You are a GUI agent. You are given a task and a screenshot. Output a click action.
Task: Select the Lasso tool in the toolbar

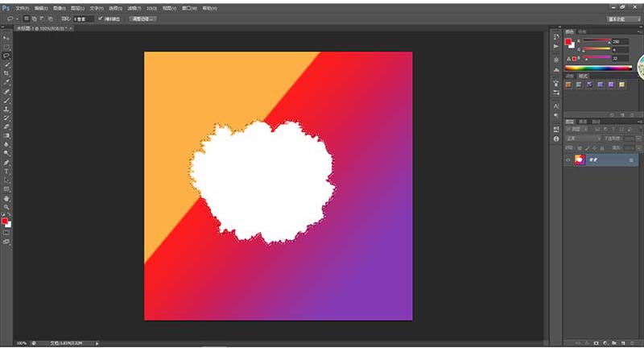point(6,56)
